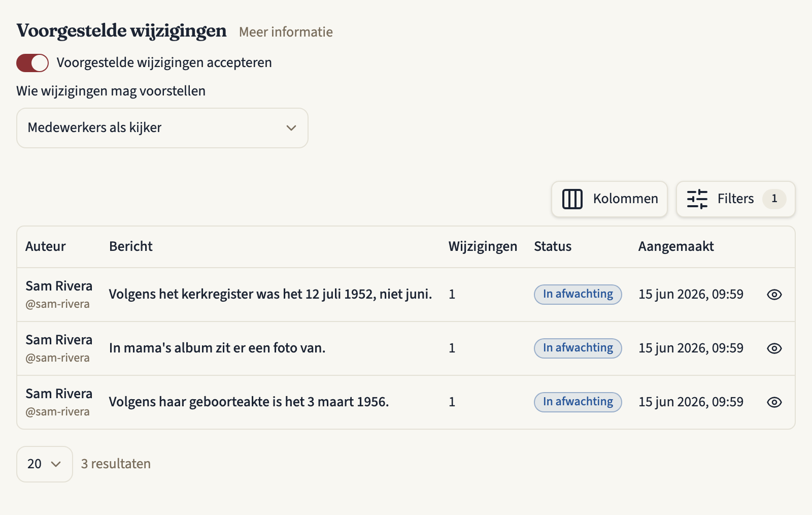Toggle off Voorgestelde wijzigingen accepteren switch
The height and width of the screenshot is (515, 812).
pyautogui.click(x=32, y=63)
